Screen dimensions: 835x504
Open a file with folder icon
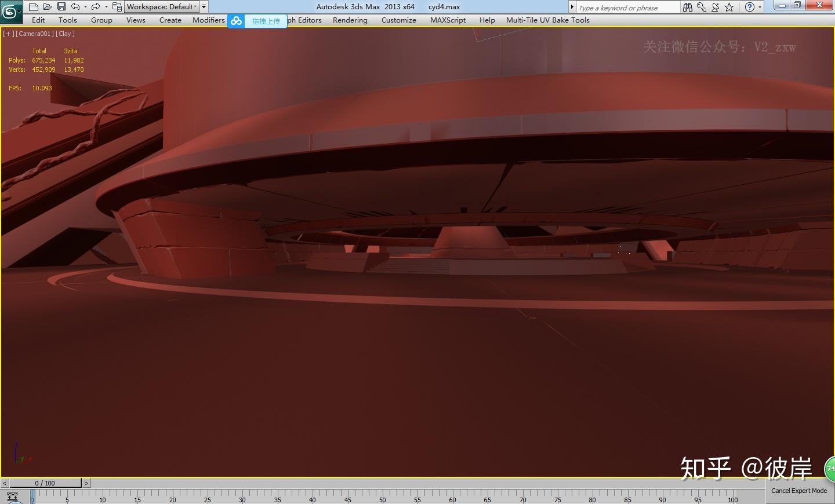pyautogui.click(x=48, y=7)
